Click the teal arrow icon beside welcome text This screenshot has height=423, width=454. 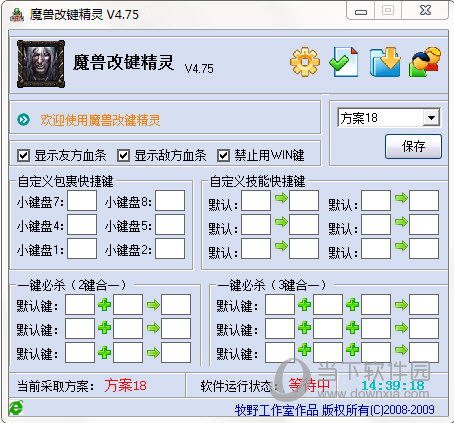pyautogui.click(x=24, y=119)
